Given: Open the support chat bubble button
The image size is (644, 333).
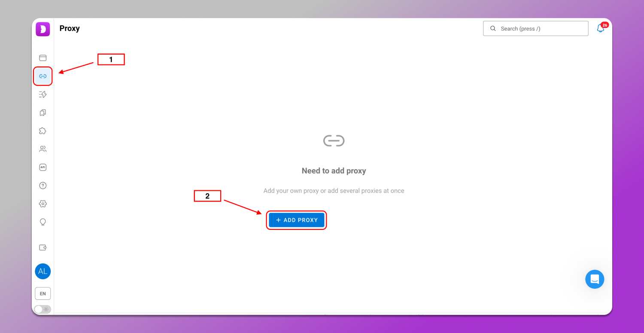Looking at the screenshot, I should tap(595, 279).
